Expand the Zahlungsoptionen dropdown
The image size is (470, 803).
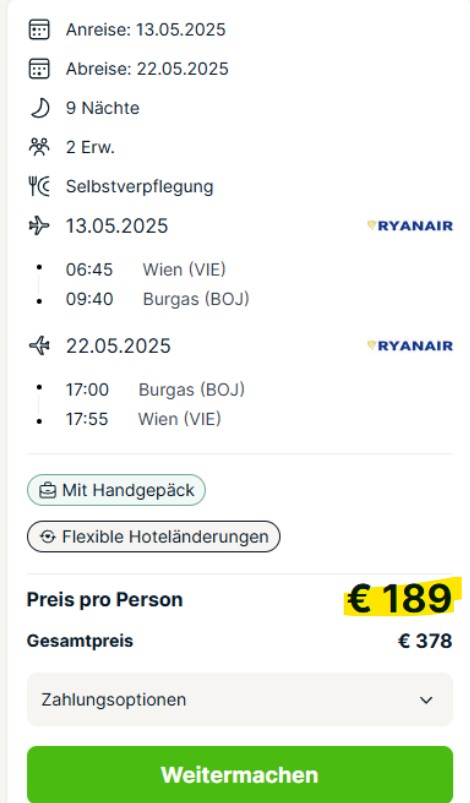coord(240,700)
